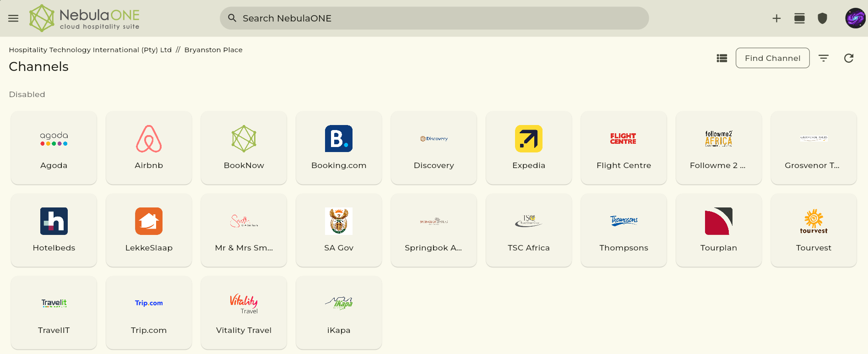This screenshot has height=354, width=868.
Task: Click the Disabled section label
Action: pos(27,94)
